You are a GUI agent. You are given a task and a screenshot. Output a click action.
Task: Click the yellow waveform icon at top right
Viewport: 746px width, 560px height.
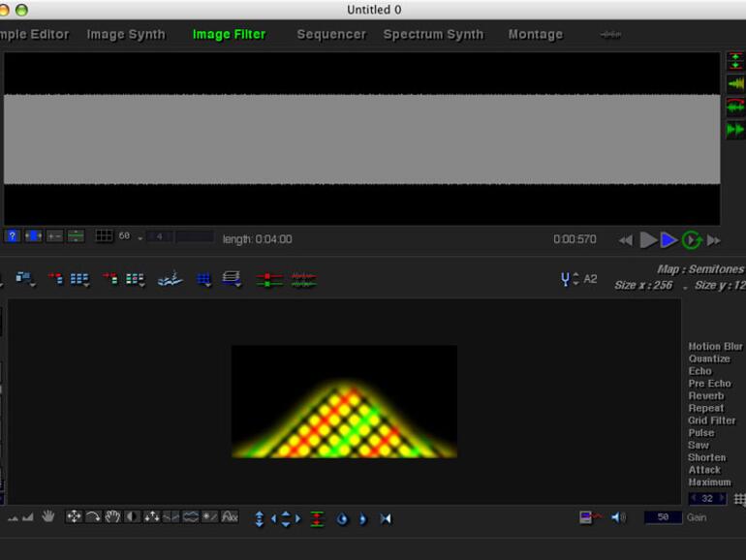click(x=735, y=84)
